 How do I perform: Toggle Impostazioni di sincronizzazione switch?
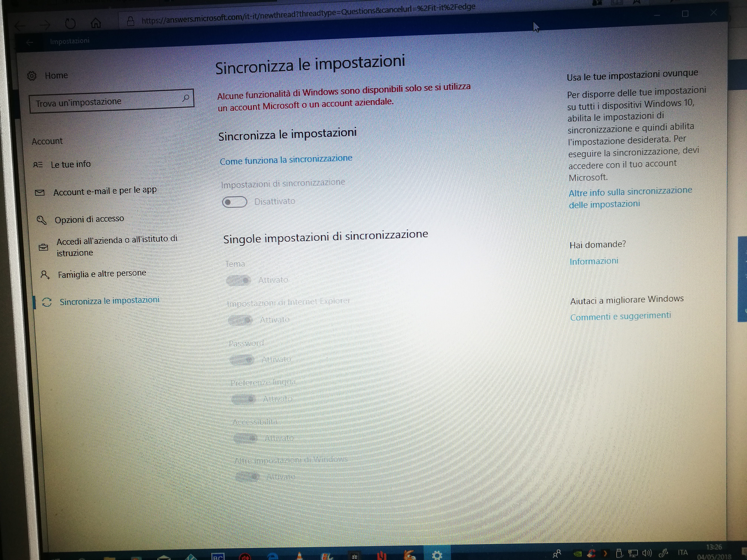(x=234, y=202)
